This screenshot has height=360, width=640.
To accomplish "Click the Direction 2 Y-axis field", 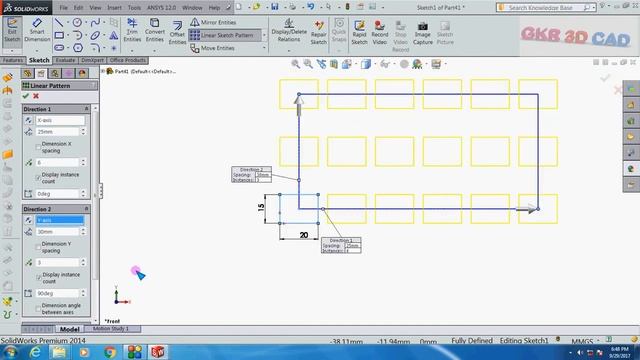I will pos(60,220).
